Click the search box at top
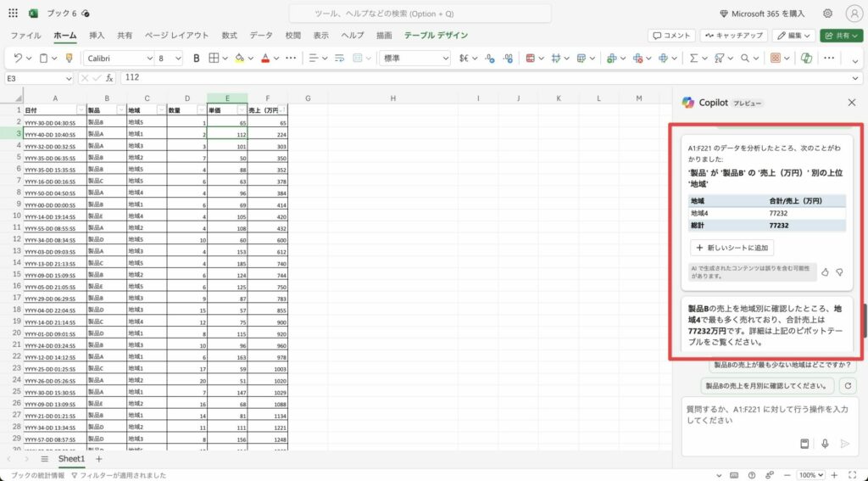Screen dimensions: 868x481 pyautogui.click(x=420, y=14)
